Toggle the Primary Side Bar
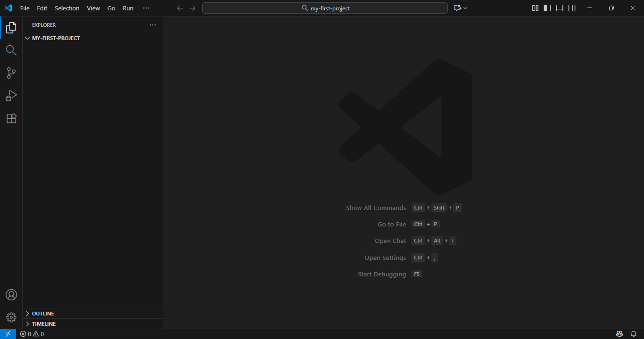Screen dimensions: 644x339 (x=547, y=8)
